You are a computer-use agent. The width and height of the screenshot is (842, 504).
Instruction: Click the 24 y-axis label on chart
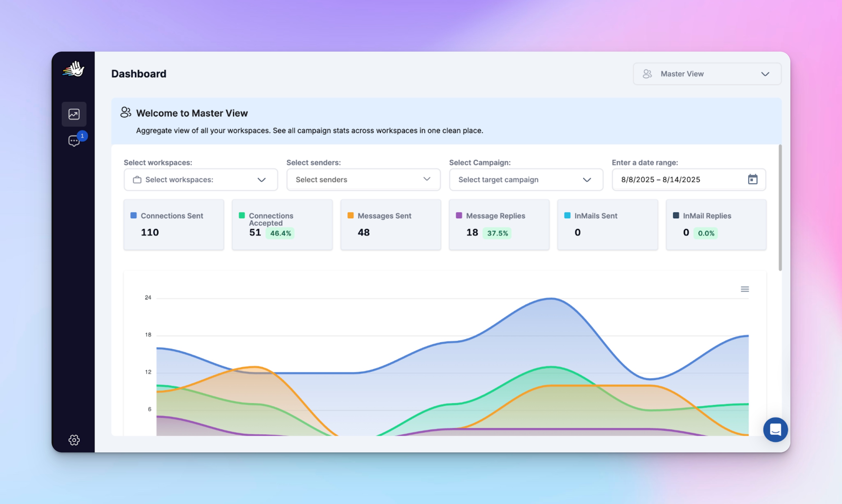(x=148, y=297)
